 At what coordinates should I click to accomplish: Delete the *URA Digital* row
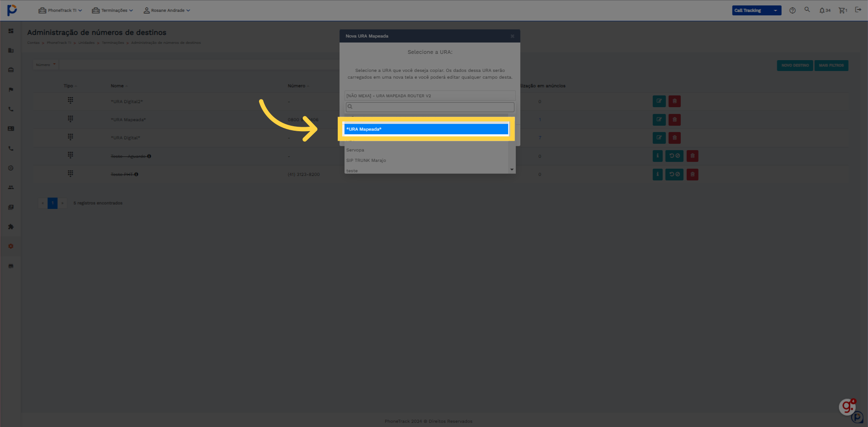pos(675,138)
